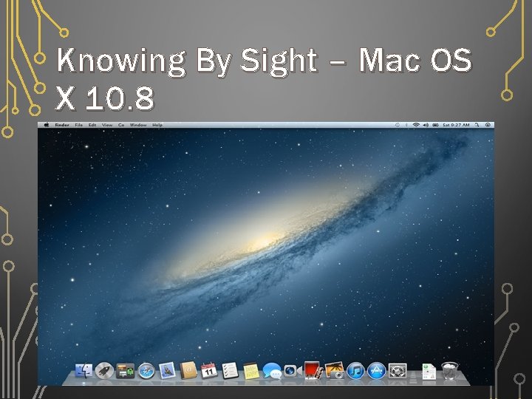Open the Edit menu

click(x=92, y=125)
